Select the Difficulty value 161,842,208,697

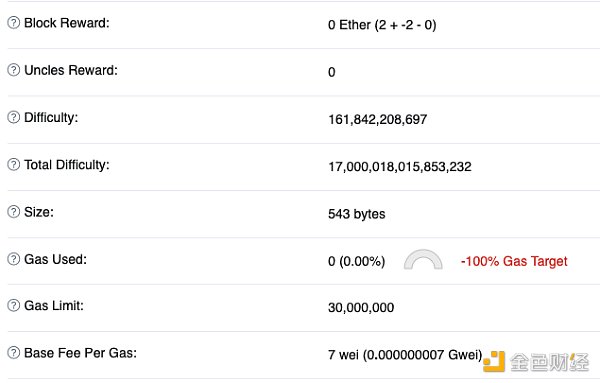click(377, 119)
